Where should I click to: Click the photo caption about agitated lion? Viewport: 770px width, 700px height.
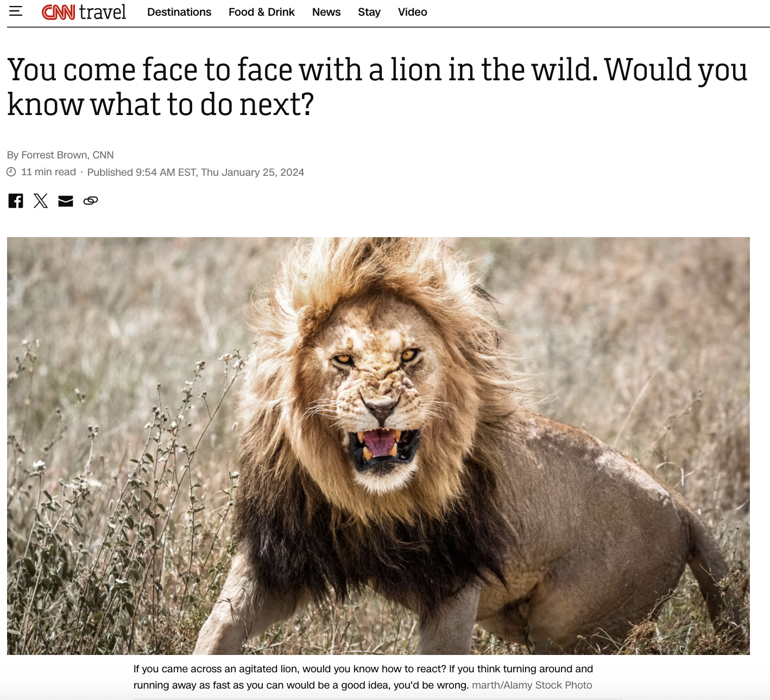pos(363,677)
